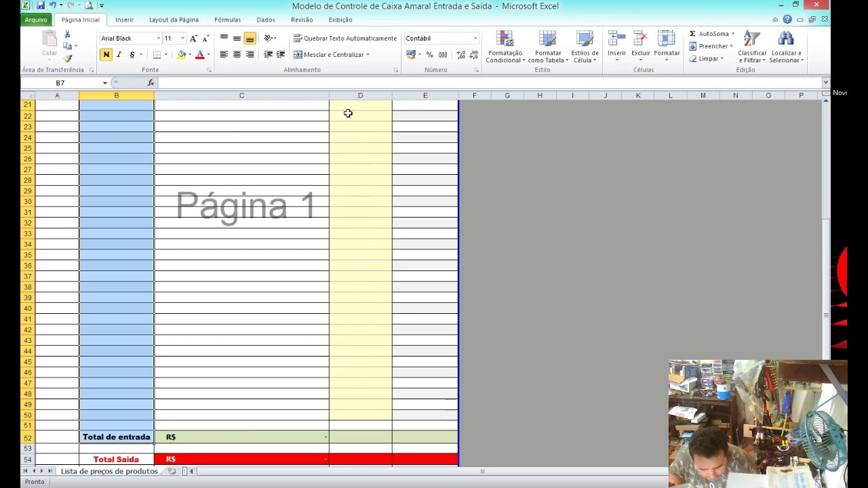Viewport: 868px width, 488px height.
Task: Switch to the Fórmulas tab
Action: point(228,20)
